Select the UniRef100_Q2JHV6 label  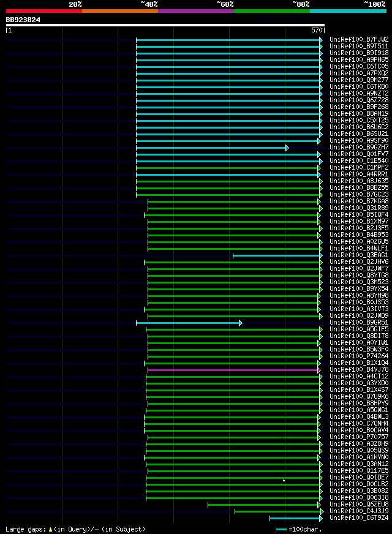359,262
